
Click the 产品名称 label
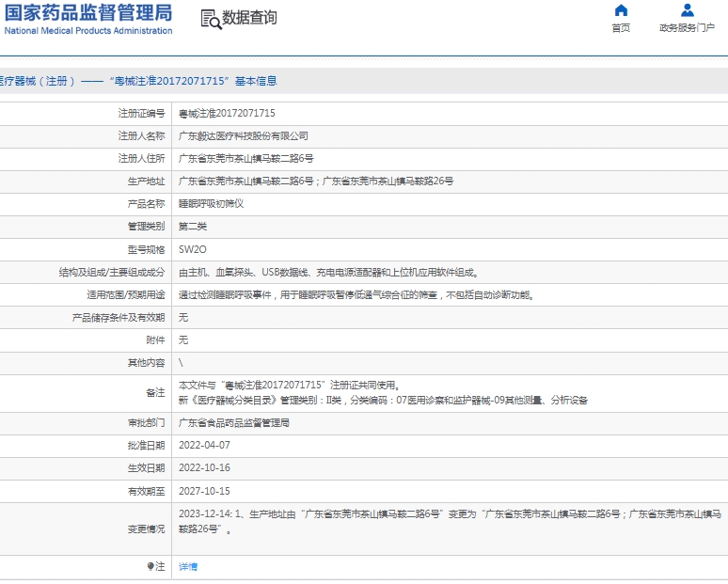146,204
